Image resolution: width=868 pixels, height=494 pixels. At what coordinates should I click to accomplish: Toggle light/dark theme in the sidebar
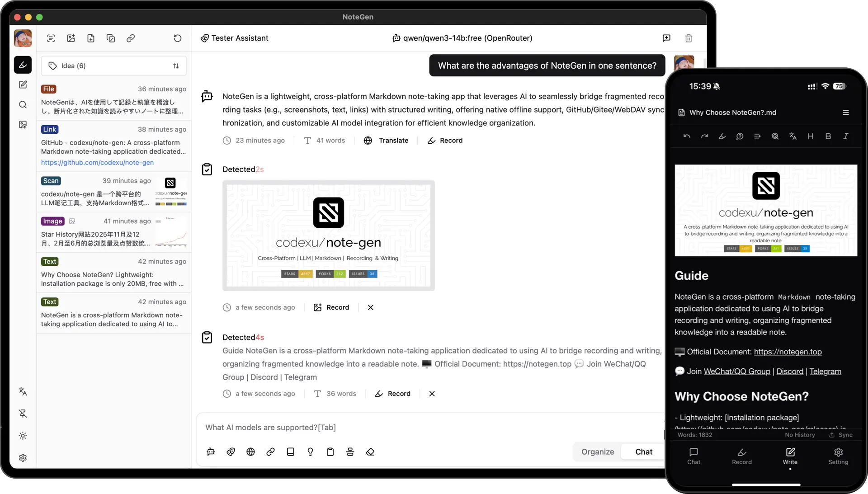point(23,436)
